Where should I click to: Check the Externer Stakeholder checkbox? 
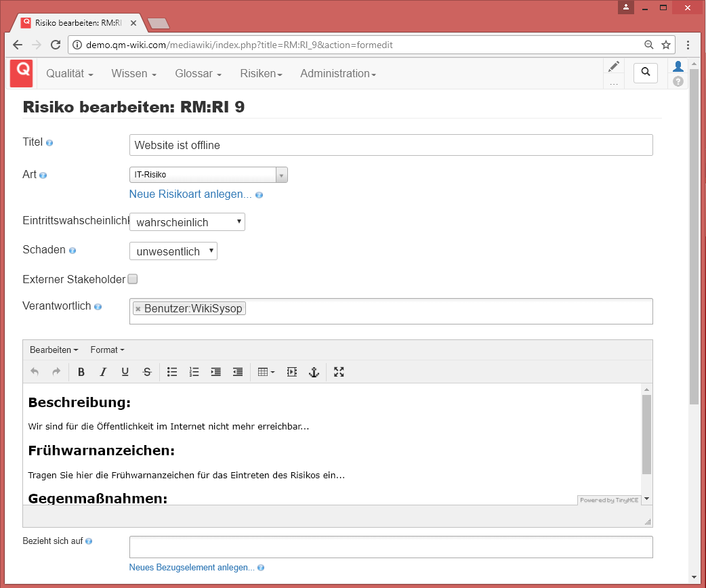tap(133, 279)
